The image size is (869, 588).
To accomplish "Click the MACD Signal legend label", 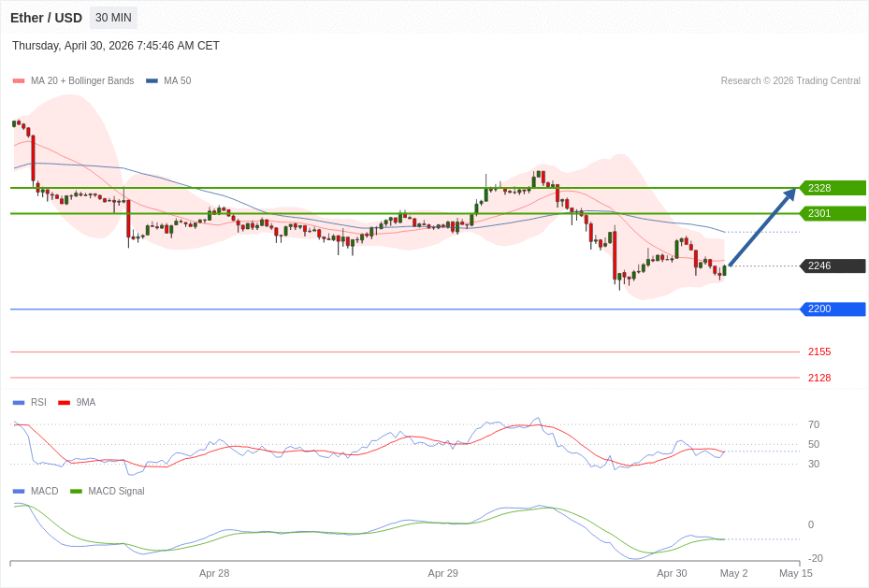I will coord(116,492).
